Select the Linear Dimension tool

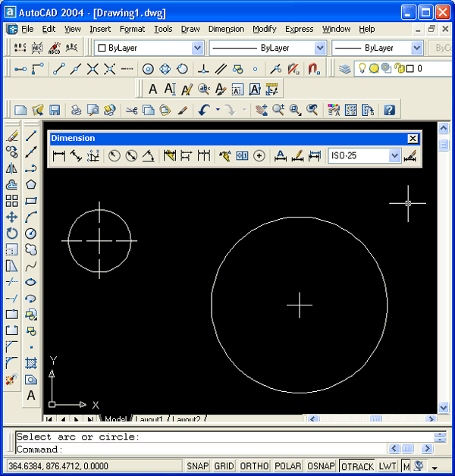59,156
